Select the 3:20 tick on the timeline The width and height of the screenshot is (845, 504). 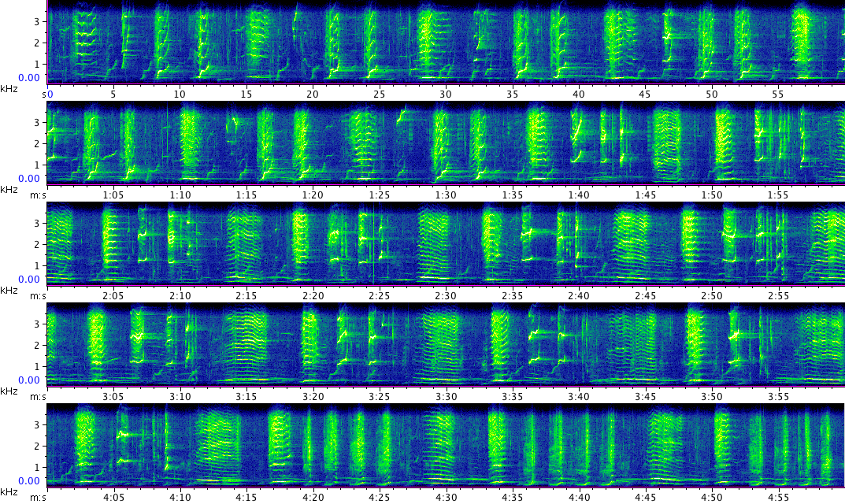[313, 396]
